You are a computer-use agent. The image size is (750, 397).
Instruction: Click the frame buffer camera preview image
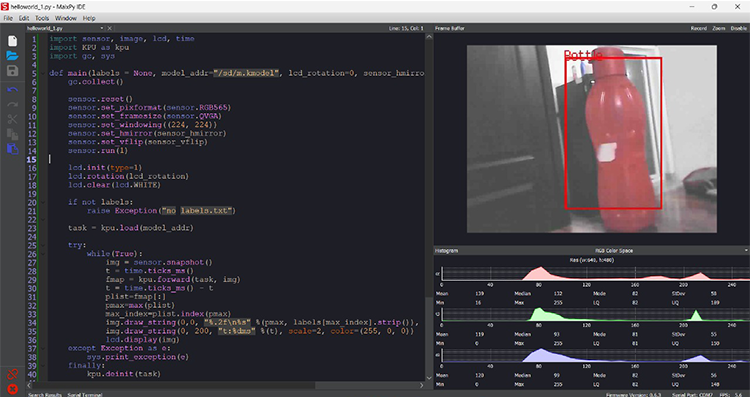[592, 139]
